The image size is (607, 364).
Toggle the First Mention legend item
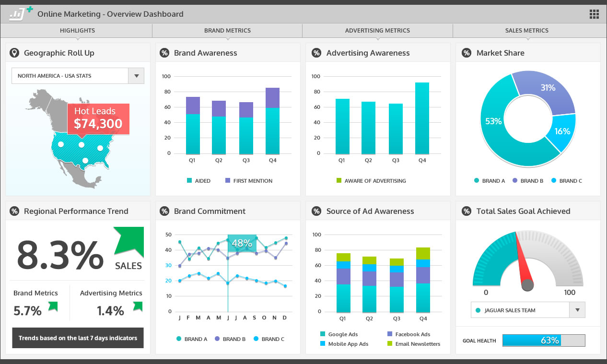248,181
